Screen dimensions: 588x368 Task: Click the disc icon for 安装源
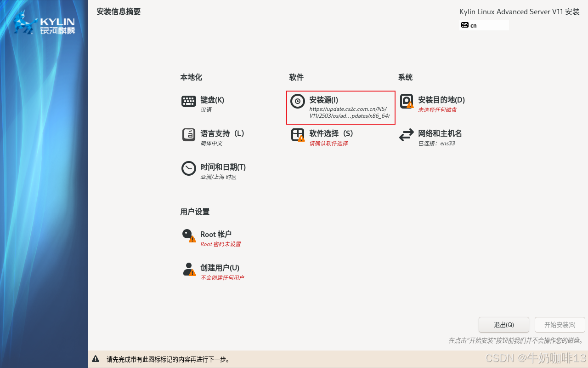[298, 101]
